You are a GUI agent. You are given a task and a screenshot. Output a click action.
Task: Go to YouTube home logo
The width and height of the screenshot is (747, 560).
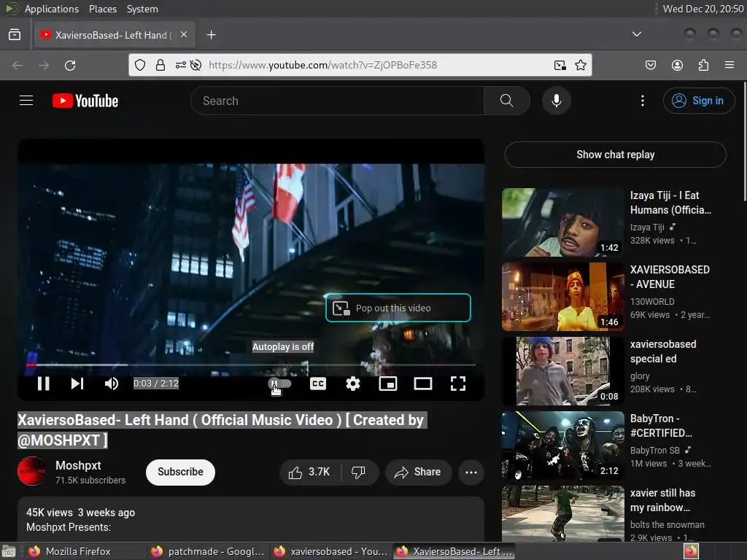85,101
